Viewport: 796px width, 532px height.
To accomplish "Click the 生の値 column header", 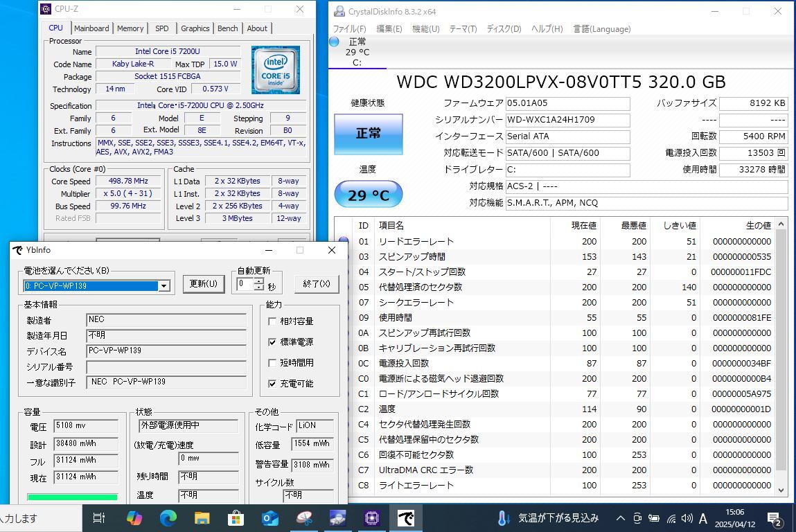I will tap(738, 225).
